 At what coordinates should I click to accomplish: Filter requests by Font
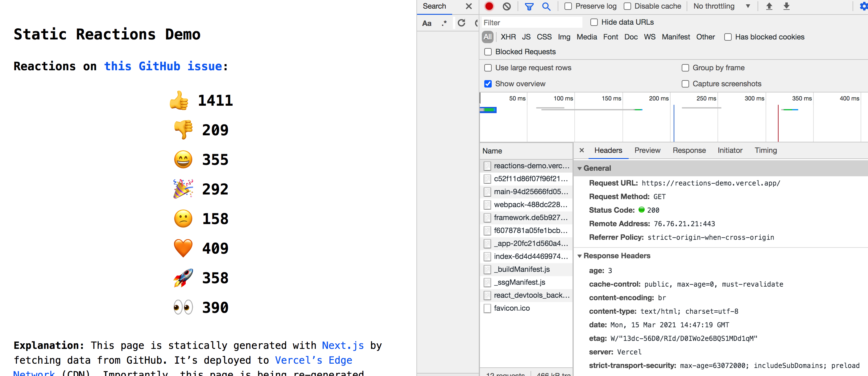click(610, 37)
